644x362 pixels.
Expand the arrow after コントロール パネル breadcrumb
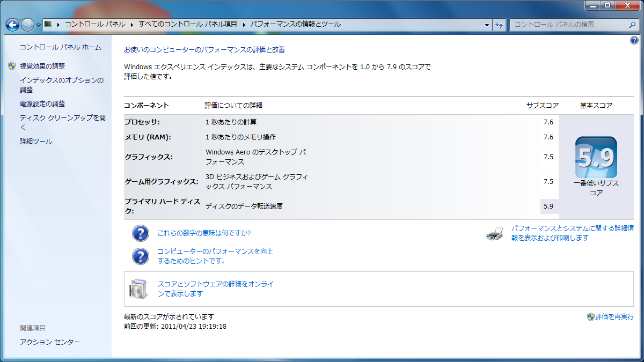[131, 25]
